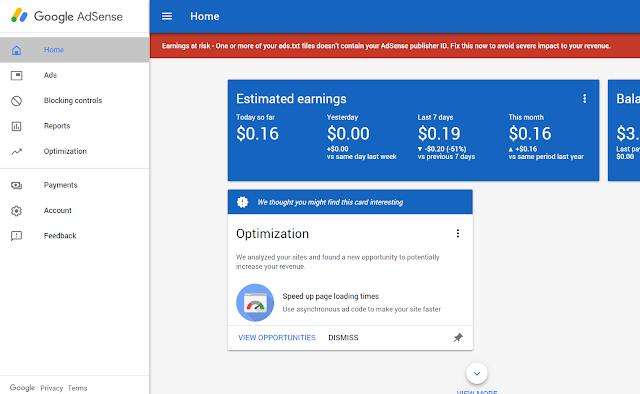Open Estimated earnings card three-dot menu
This screenshot has height=394, width=640.
point(584,98)
